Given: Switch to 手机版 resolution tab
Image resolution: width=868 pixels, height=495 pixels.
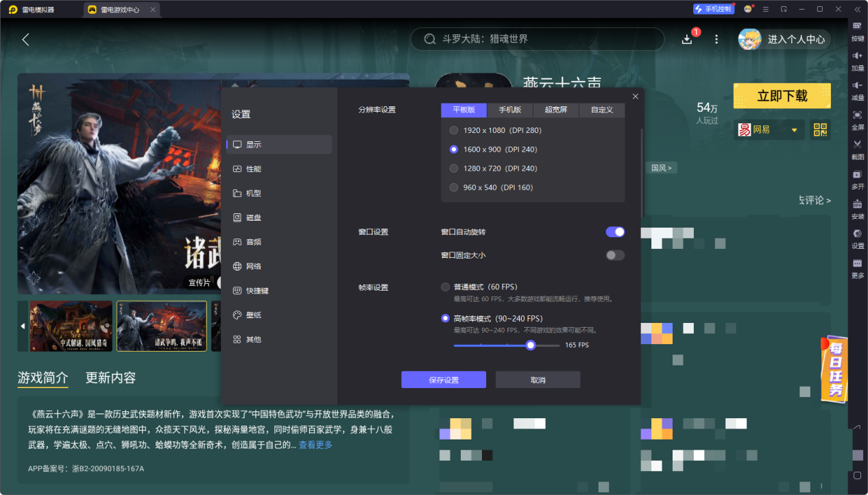Looking at the screenshot, I should click(x=510, y=110).
